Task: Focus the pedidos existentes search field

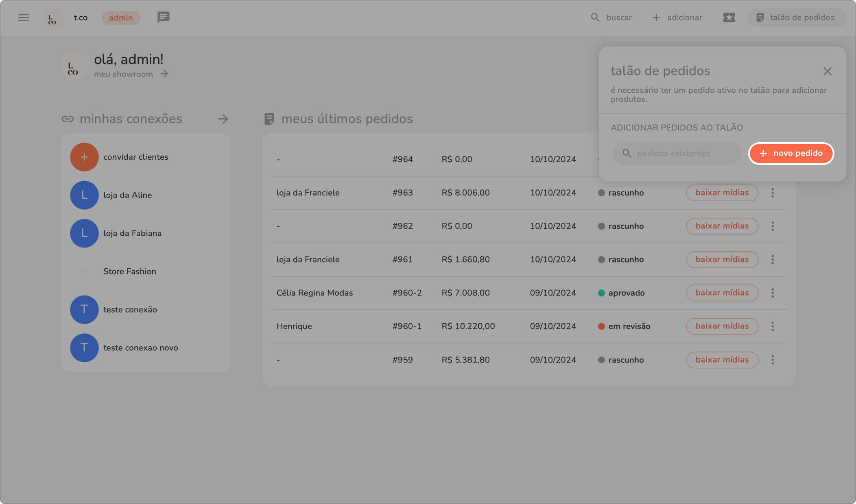Action: pyautogui.click(x=676, y=153)
